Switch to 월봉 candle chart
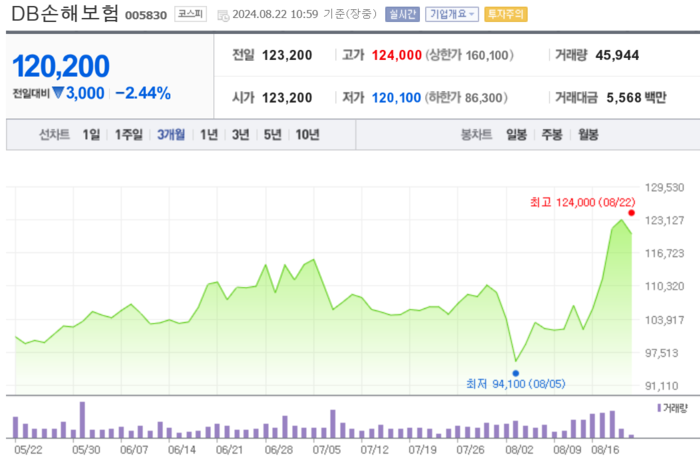 click(x=588, y=134)
